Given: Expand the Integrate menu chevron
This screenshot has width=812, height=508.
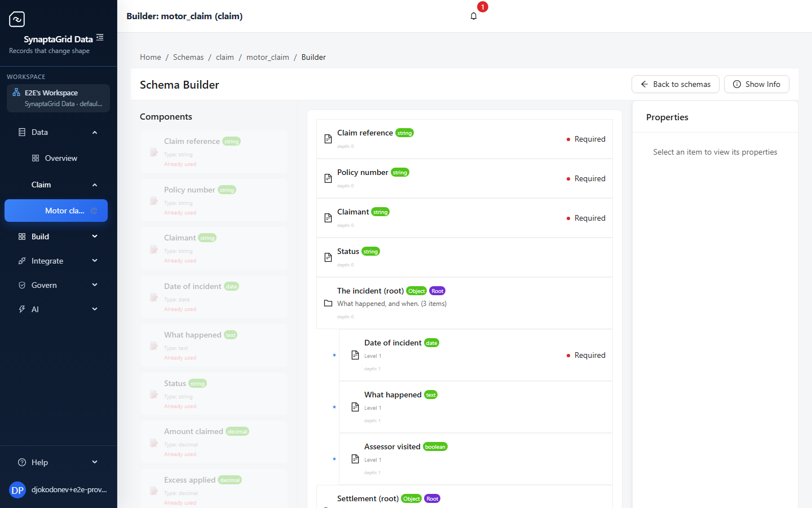Looking at the screenshot, I should pyautogui.click(x=95, y=261).
